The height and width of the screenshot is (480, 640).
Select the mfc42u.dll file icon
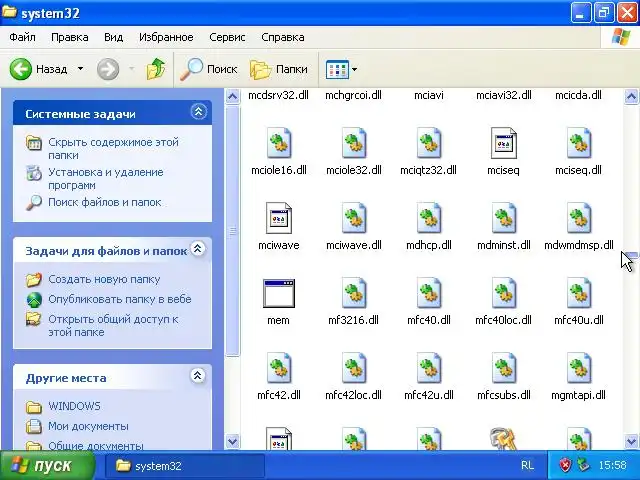429,368
